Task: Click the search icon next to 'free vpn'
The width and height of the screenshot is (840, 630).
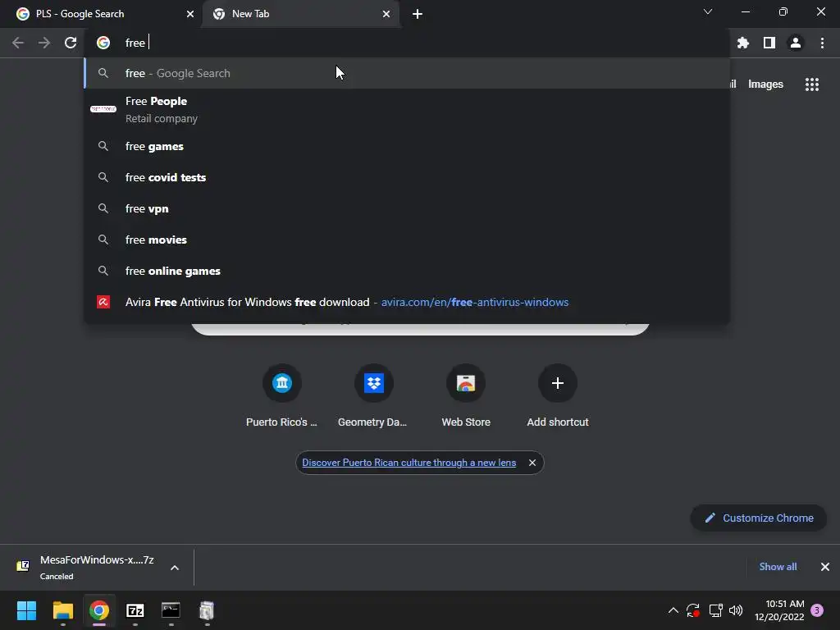Action: [103, 208]
